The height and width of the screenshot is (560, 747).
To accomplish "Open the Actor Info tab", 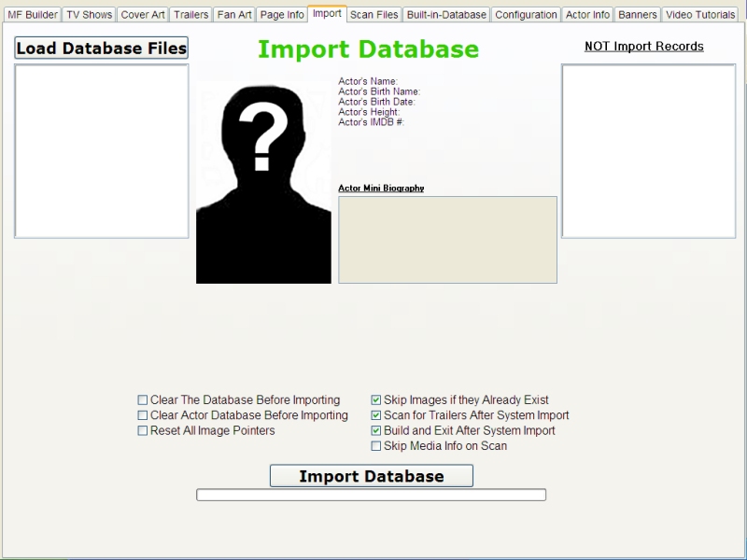I will [586, 14].
